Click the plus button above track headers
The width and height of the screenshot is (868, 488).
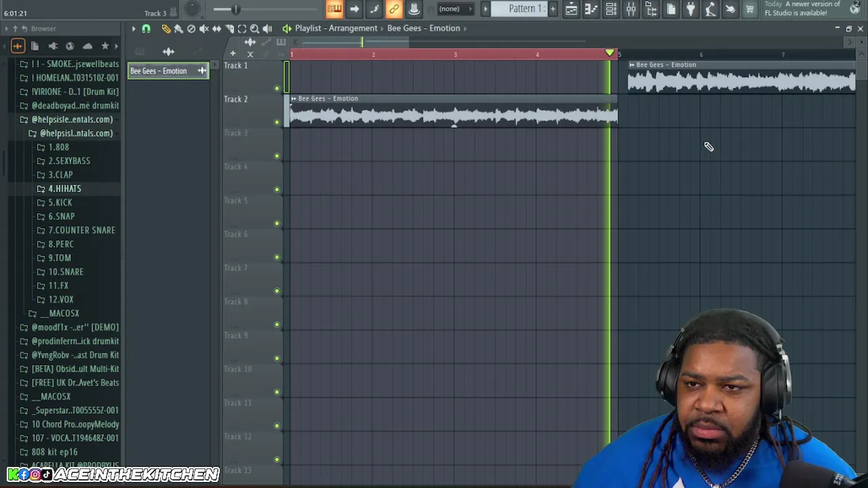tap(233, 54)
